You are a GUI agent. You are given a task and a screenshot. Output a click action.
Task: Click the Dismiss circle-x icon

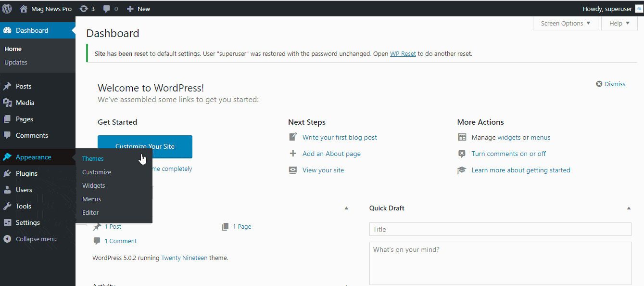(599, 84)
